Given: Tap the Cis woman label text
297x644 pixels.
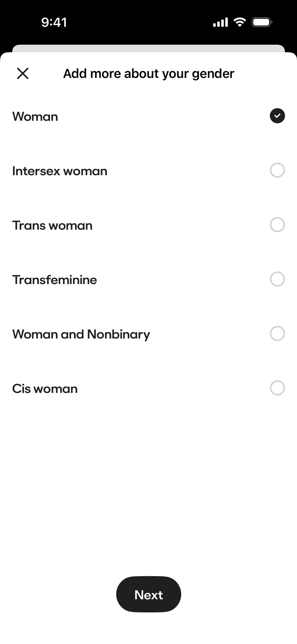Looking at the screenshot, I should pos(45,389).
